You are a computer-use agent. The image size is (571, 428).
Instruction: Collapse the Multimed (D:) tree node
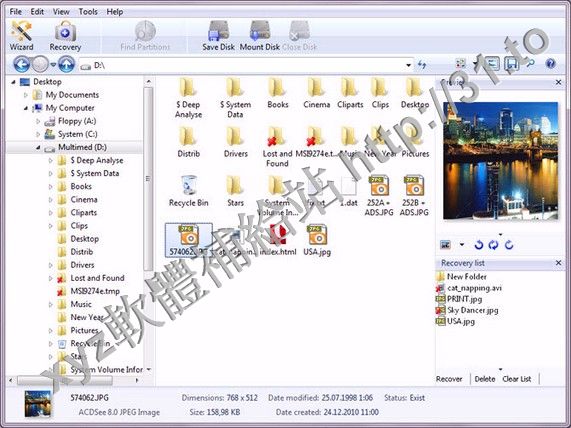pyautogui.click(x=38, y=148)
